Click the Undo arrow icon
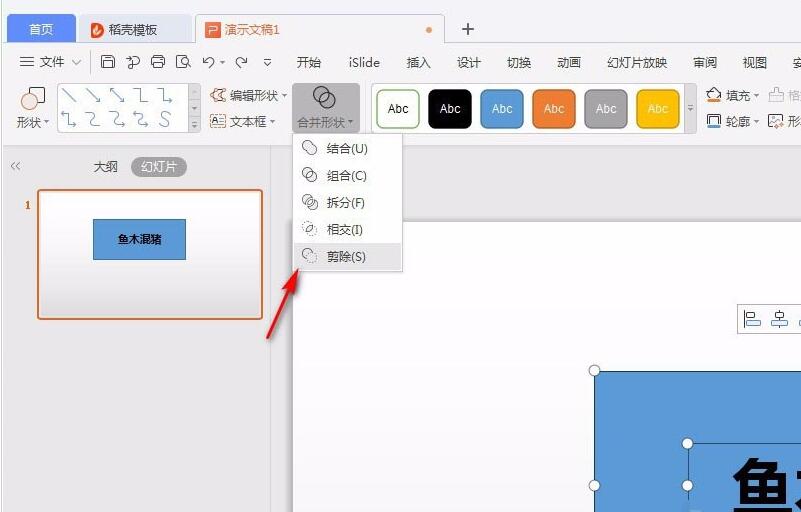 (x=208, y=62)
